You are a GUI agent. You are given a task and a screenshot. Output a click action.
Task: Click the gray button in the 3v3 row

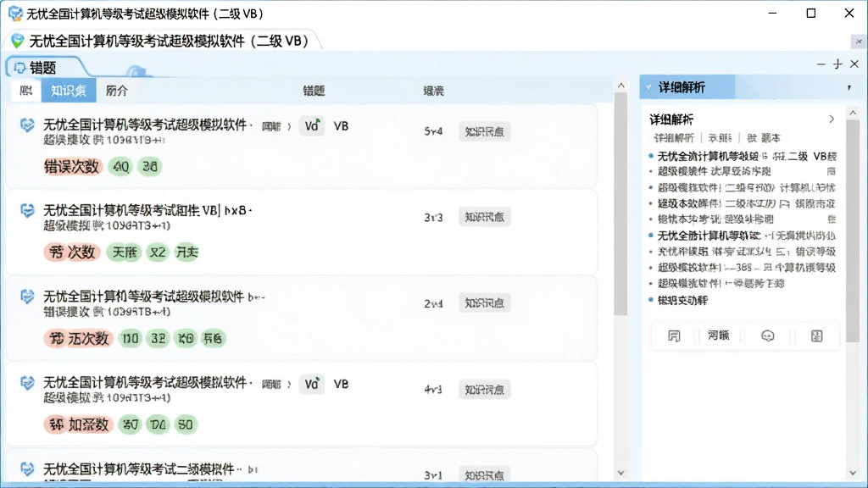484,217
